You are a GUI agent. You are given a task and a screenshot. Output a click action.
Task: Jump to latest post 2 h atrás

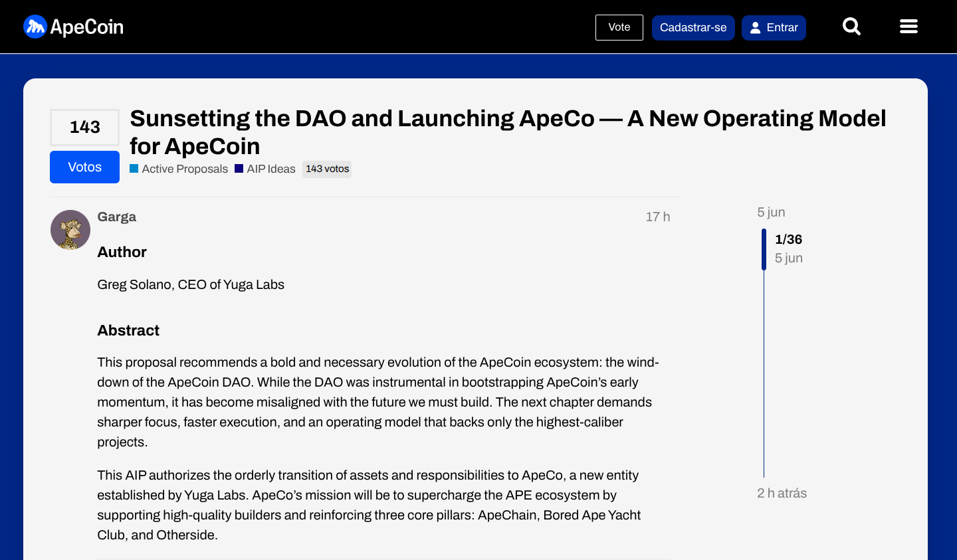pyautogui.click(x=782, y=493)
